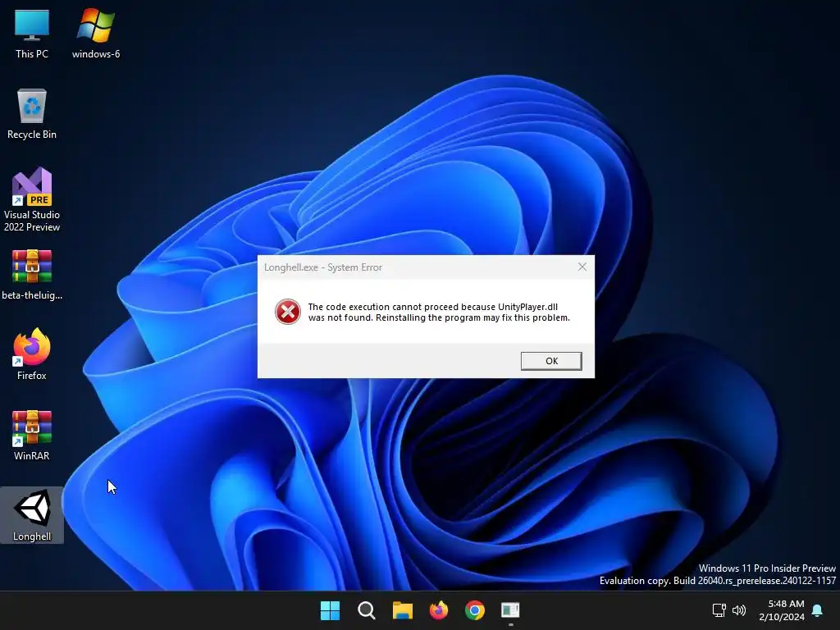The height and width of the screenshot is (630, 840).
Task: Open the volume control in tray
Action: [x=739, y=610]
